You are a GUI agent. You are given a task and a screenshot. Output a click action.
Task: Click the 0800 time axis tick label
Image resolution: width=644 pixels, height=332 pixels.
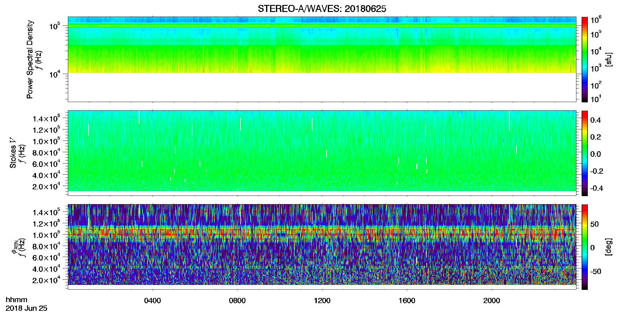[237, 301]
